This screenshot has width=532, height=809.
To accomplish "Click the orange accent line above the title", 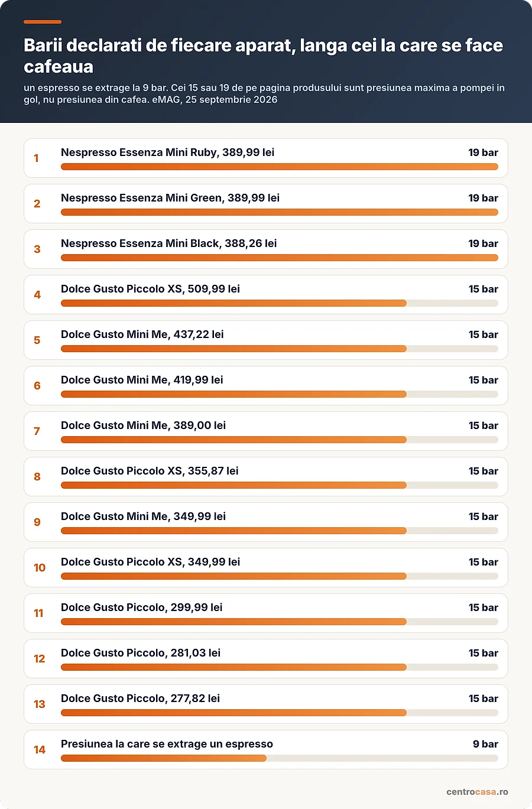I will click(43, 22).
